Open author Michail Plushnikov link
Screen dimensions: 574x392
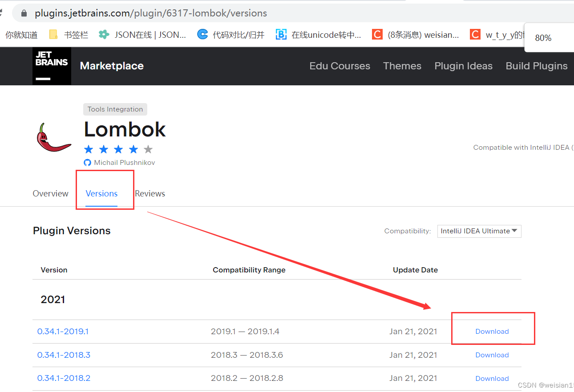[125, 163]
